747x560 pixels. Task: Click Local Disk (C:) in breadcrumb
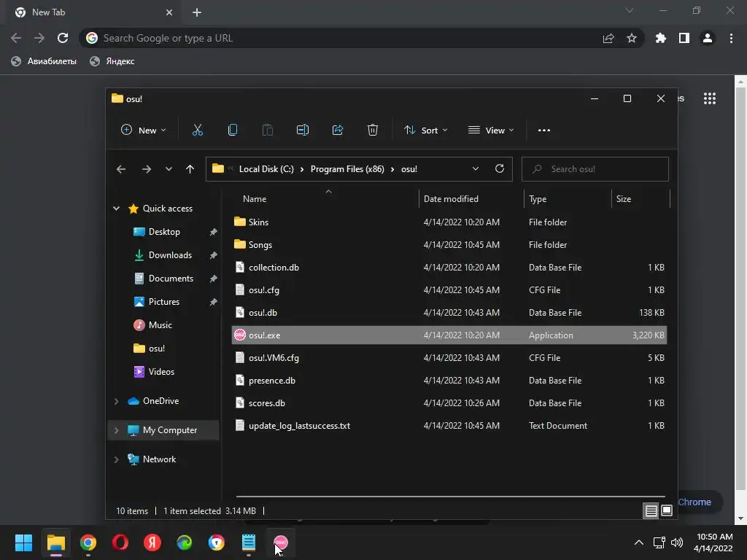click(266, 169)
